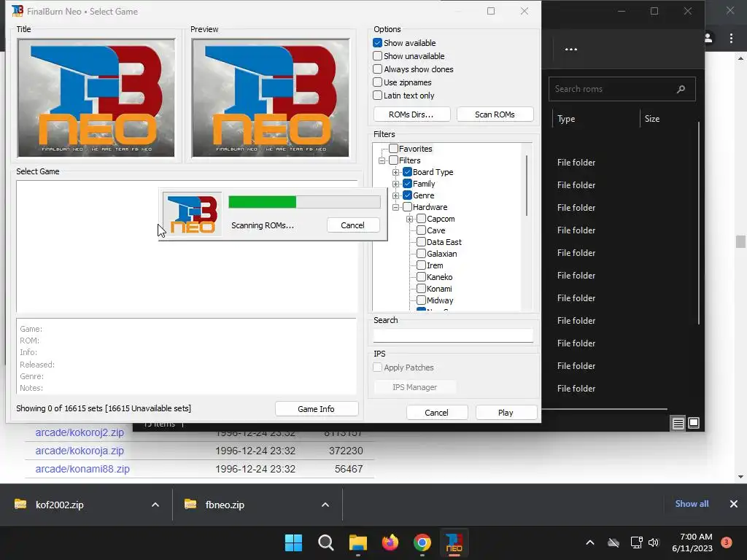Open fbneo.zip download options chevron
The image size is (747, 560).
[325, 505]
